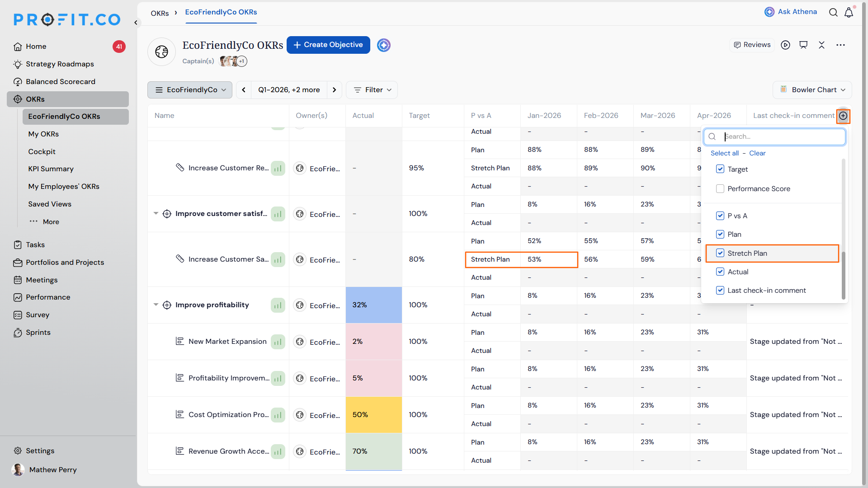The image size is (868, 488).
Task: Click the green 70% actual cell
Action: [374, 451]
